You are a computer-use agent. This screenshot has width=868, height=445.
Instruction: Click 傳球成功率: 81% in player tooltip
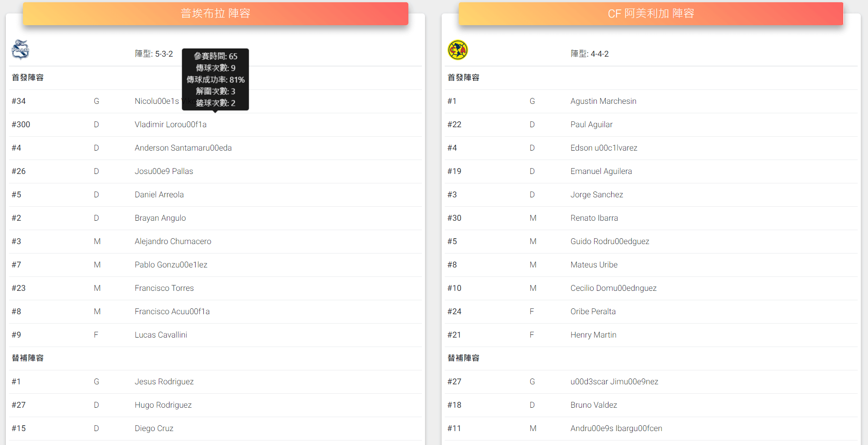pyautogui.click(x=215, y=80)
